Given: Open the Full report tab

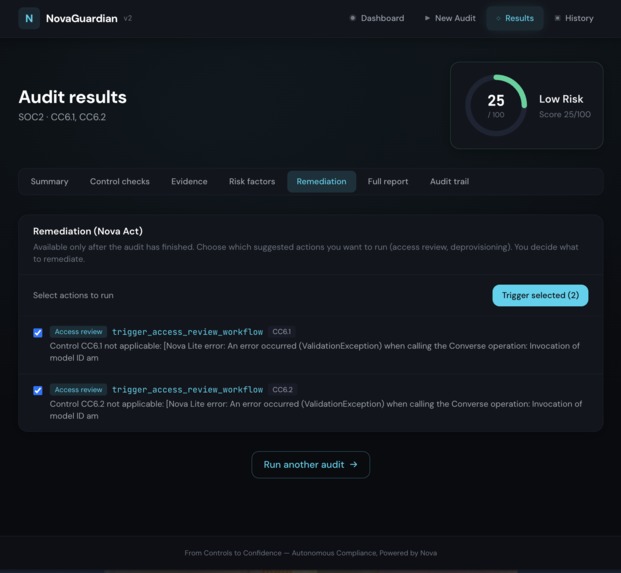Looking at the screenshot, I should [388, 181].
